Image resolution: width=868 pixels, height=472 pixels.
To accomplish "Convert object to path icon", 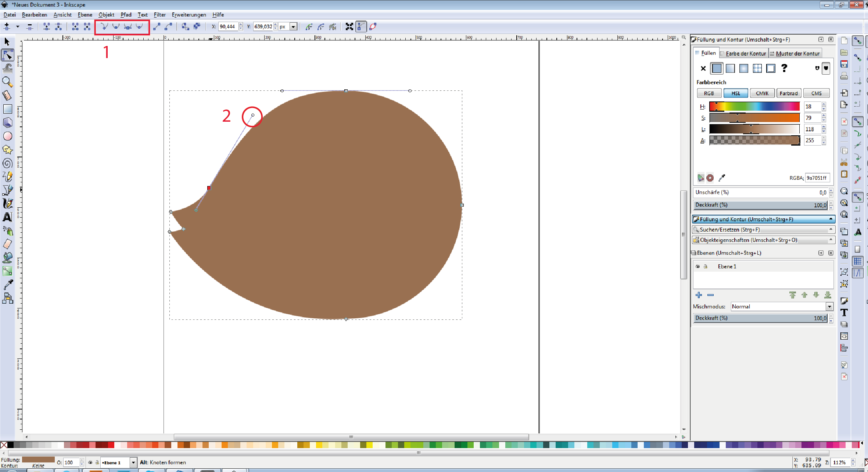I will (186, 26).
